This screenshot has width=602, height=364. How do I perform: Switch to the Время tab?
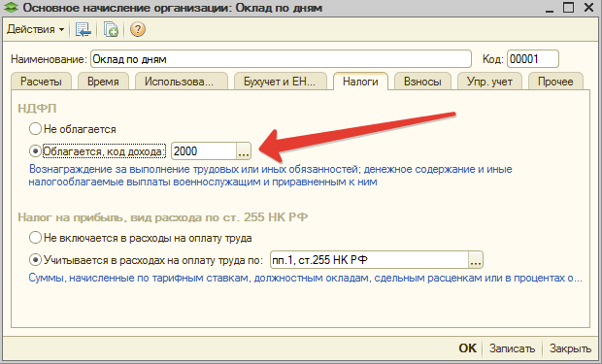(x=103, y=82)
